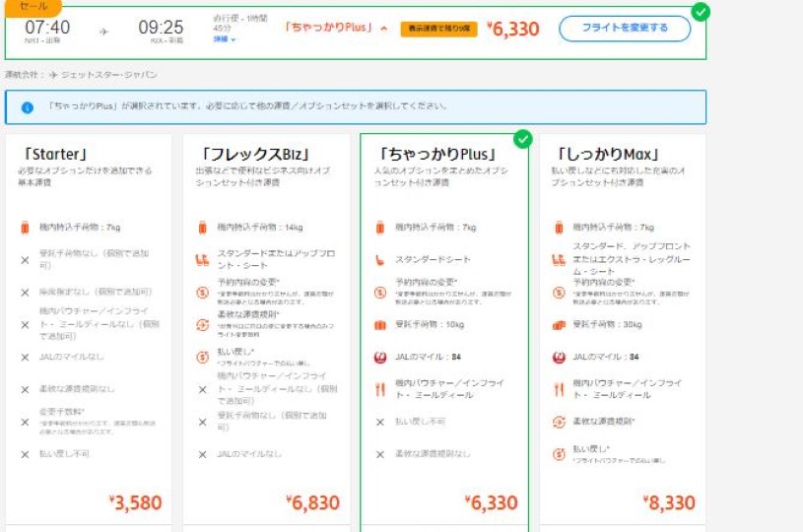Click フレックスBiz carry-on baggage 14kg icon
803x532 pixels.
[202, 228]
